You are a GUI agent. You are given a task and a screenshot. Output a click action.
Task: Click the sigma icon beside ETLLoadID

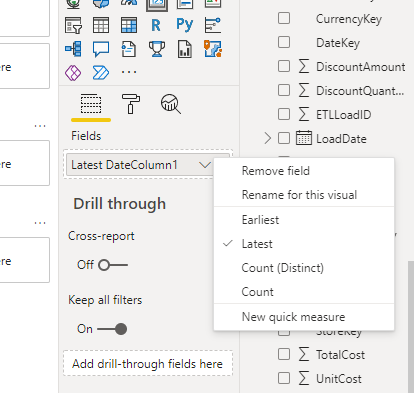click(x=304, y=114)
